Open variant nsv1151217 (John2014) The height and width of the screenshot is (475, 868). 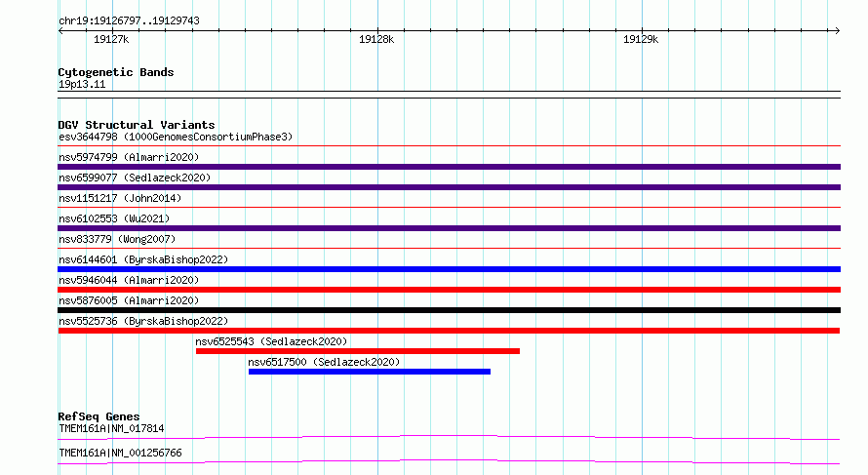coord(120,198)
